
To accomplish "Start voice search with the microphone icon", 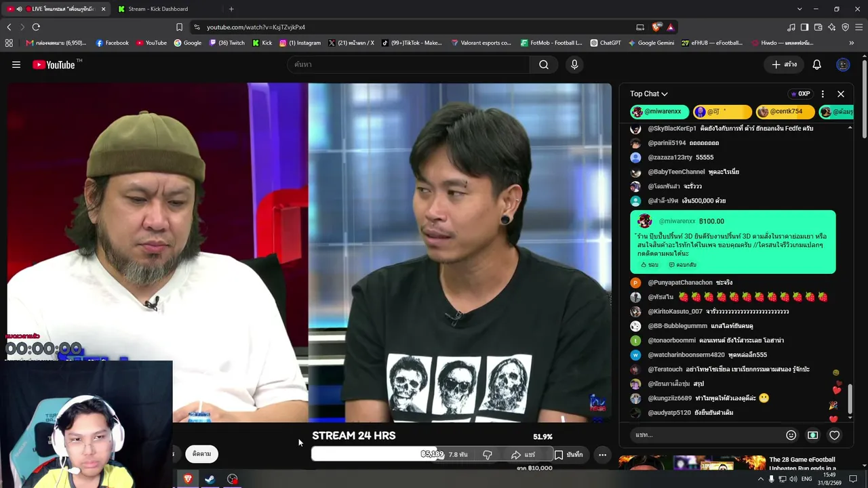I will coord(574,64).
